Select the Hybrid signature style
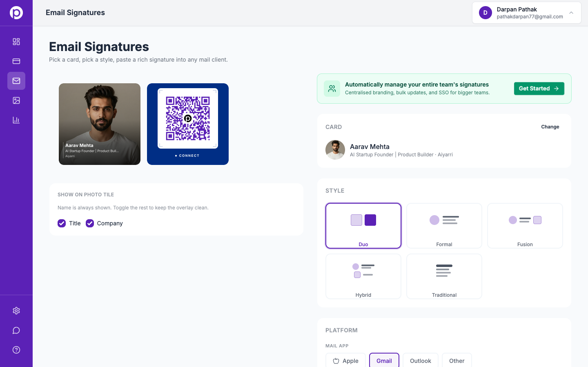588x367 pixels. (x=363, y=276)
